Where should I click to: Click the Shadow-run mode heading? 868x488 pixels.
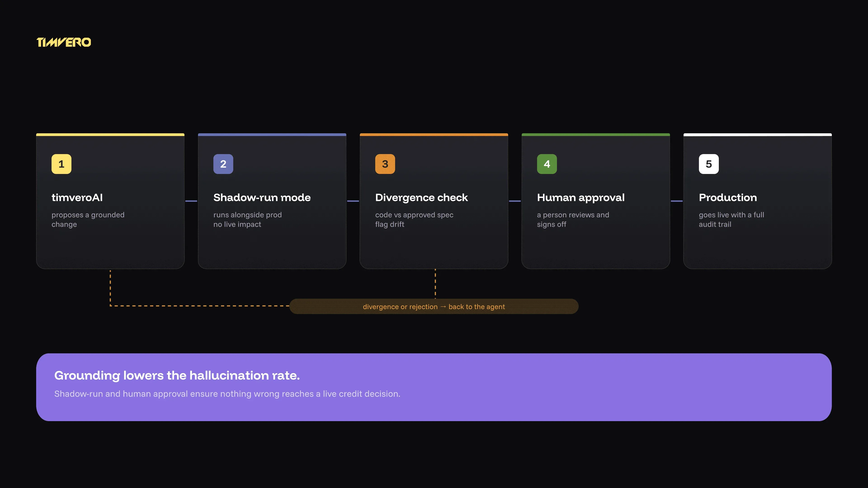pyautogui.click(x=262, y=197)
